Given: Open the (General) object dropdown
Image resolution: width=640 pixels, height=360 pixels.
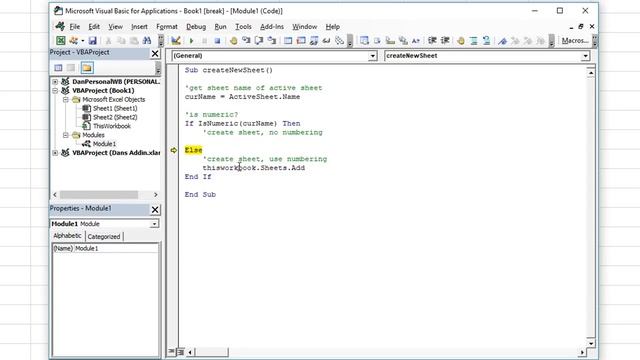Looking at the screenshot, I should click(372, 56).
